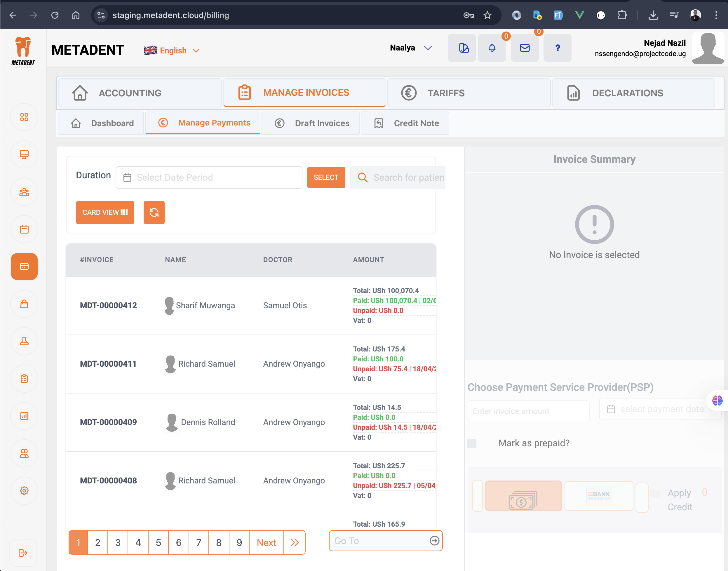Image resolution: width=728 pixels, height=571 pixels.
Task: Click the notification bell icon
Action: point(492,48)
